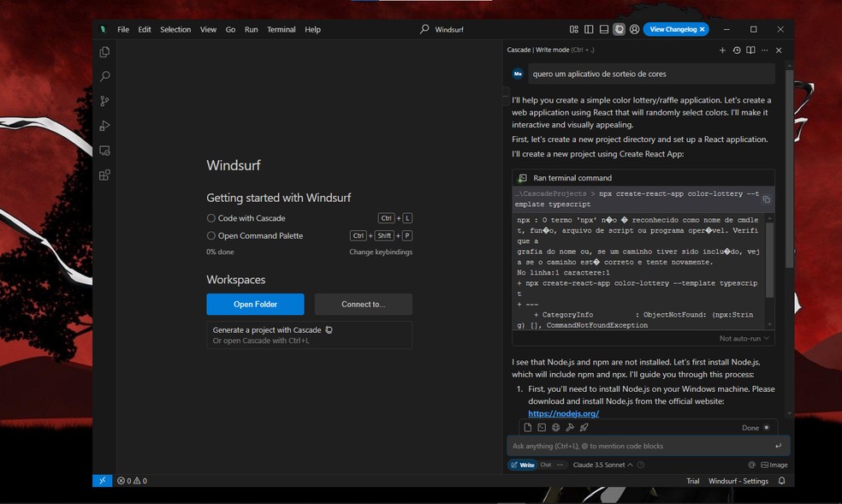Toggle the Cascade panel icon in the title bar
Screen dimensions: 842x504
(619, 29)
